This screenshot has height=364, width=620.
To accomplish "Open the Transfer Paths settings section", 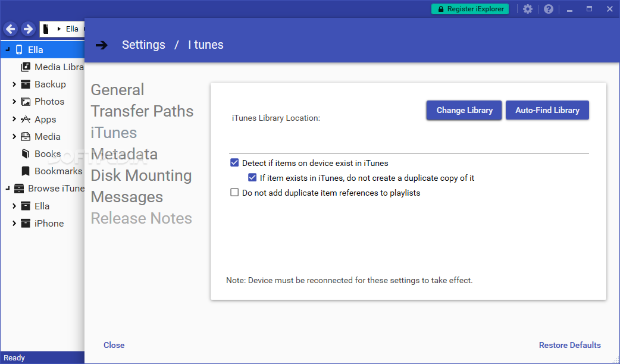I will [x=142, y=111].
